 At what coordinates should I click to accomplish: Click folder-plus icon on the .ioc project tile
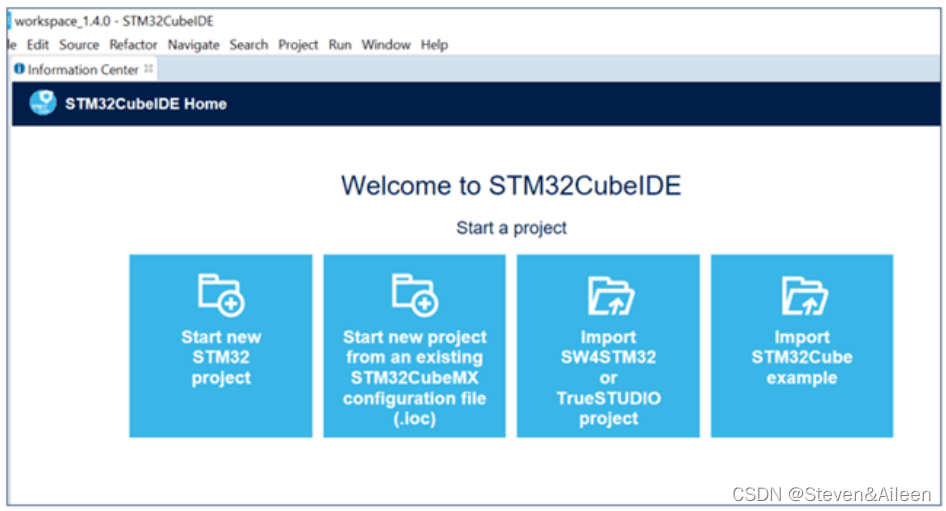[414, 295]
